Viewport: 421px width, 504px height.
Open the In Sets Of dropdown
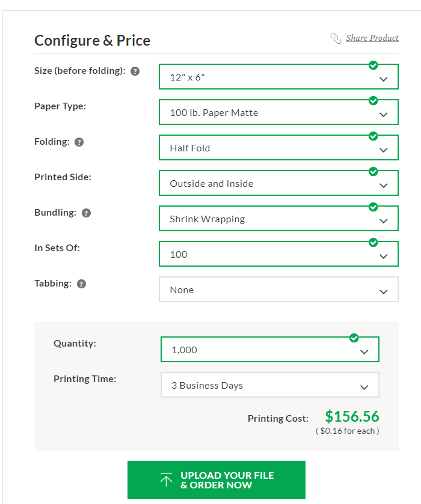point(278,255)
